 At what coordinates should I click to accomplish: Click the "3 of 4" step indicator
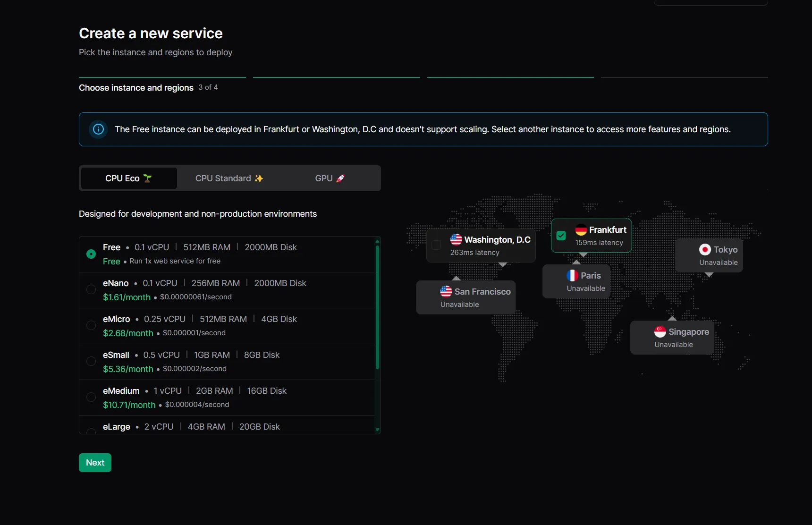point(208,87)
